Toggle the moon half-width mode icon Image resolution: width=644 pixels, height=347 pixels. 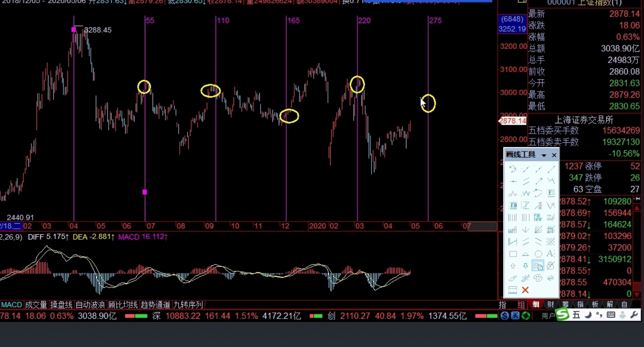click(588, 315)
